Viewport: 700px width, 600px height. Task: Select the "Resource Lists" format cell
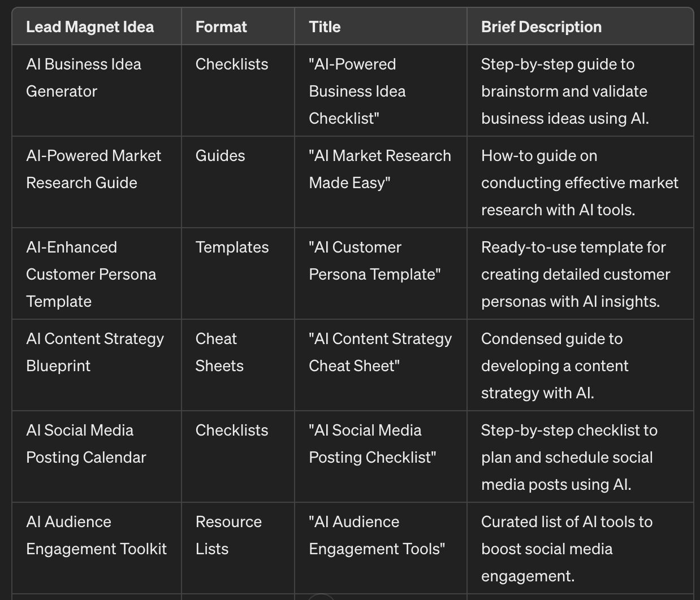(228, 536)
